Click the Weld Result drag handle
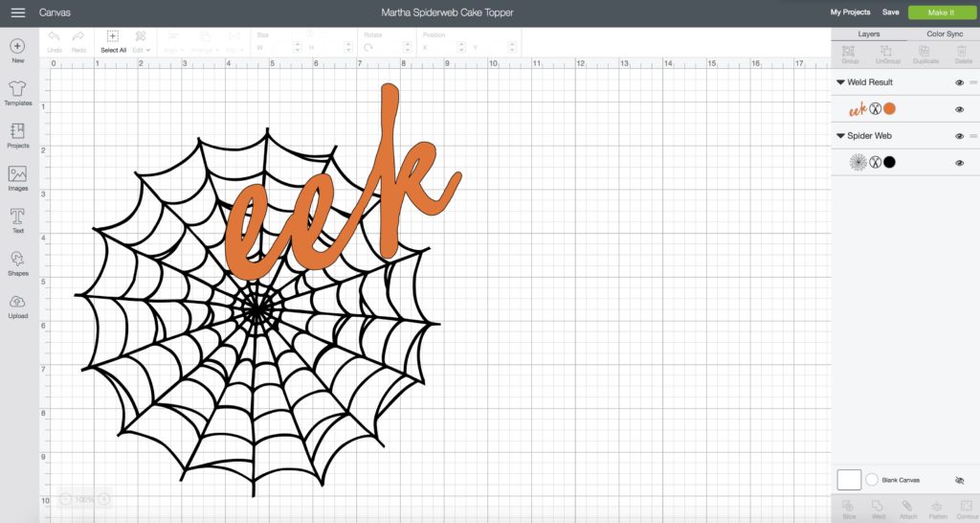This screenshot has height=523, width=980. [973, 82]
